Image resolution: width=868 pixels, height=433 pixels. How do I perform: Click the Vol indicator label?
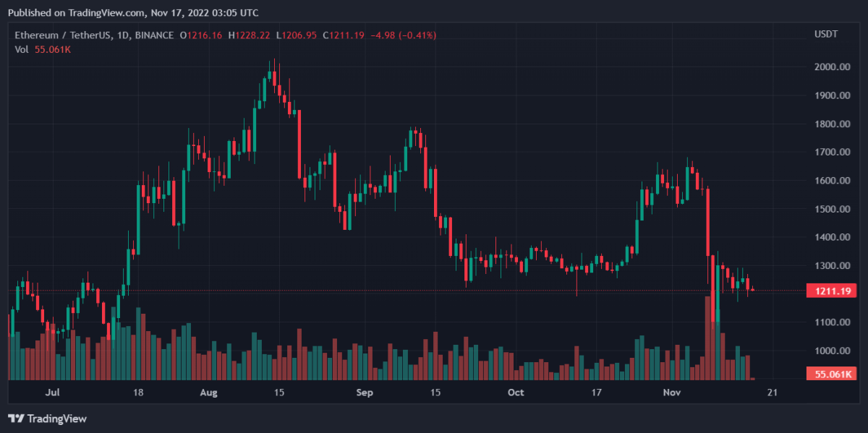coord(22,49)
